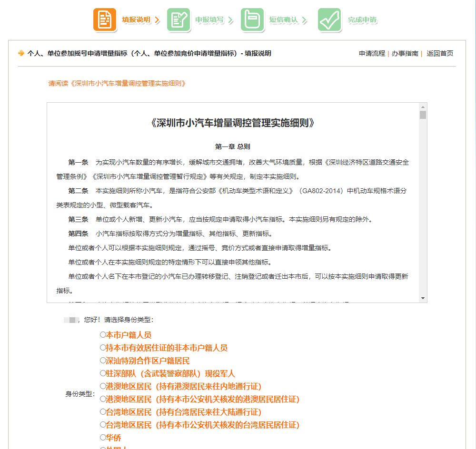
Task: Open the 申请流程 link
Action: [x=372, y=53]
